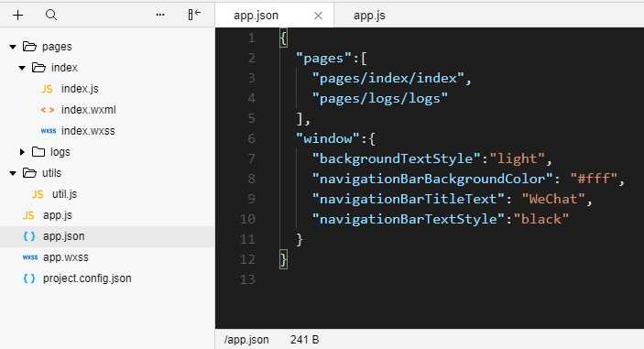The image size is (644, 349).
Task: Click the "pages/index/index" string in editor
Action: click(387, 78)
